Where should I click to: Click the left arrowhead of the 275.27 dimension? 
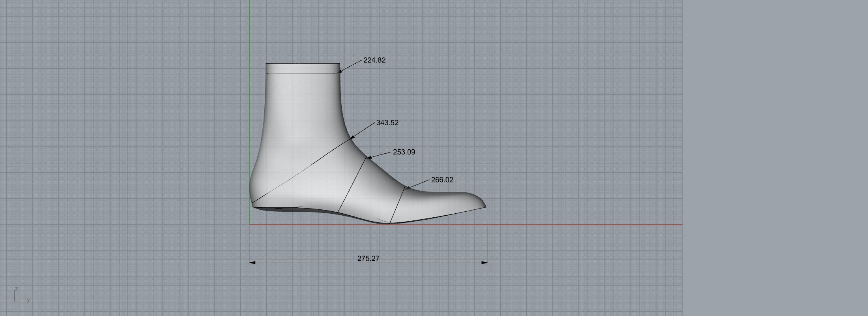253,262
